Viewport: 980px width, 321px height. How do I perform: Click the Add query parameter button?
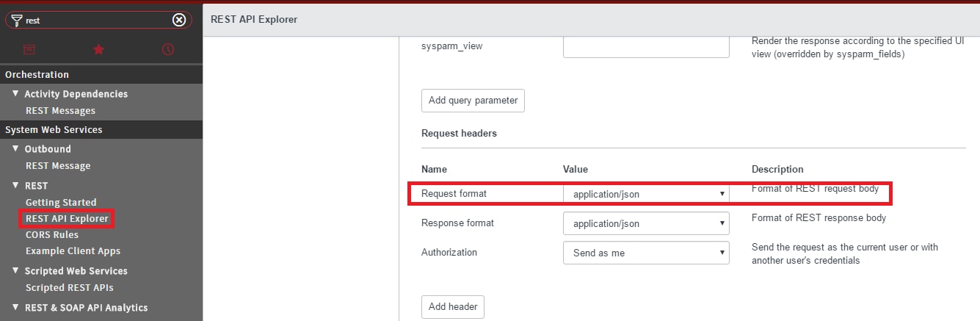(x=473, y=101)
